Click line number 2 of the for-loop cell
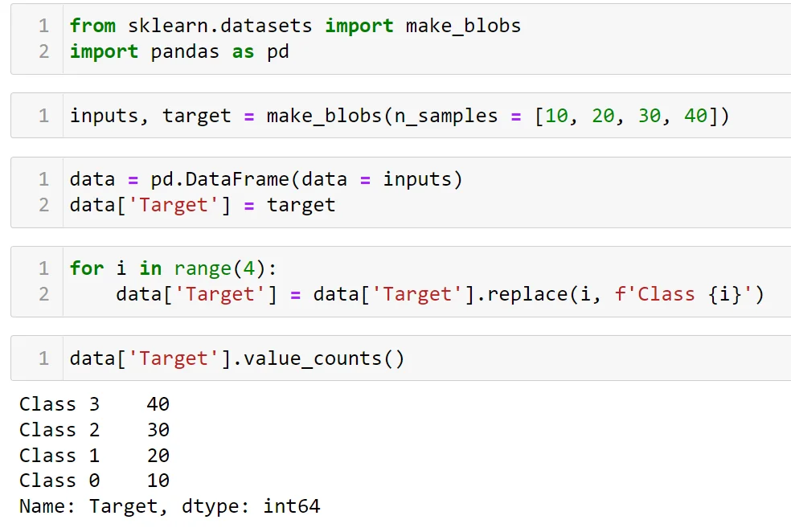 coord(43,294)
